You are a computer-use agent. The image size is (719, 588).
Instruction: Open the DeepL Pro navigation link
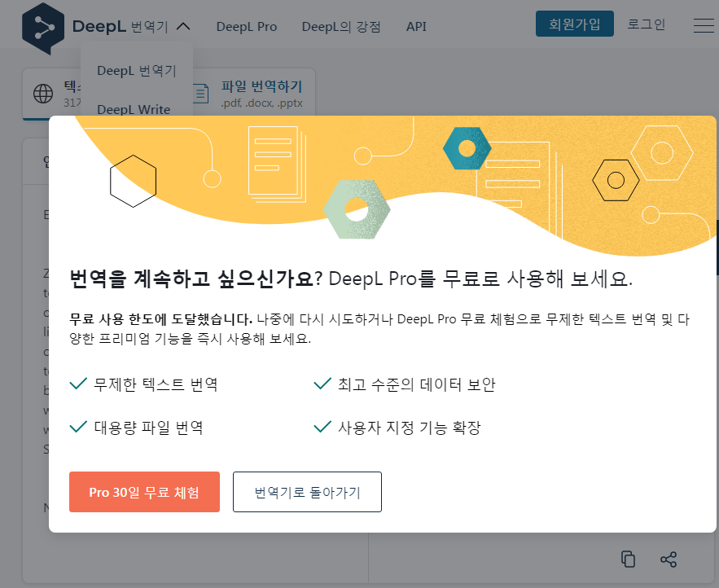point(247,27)
